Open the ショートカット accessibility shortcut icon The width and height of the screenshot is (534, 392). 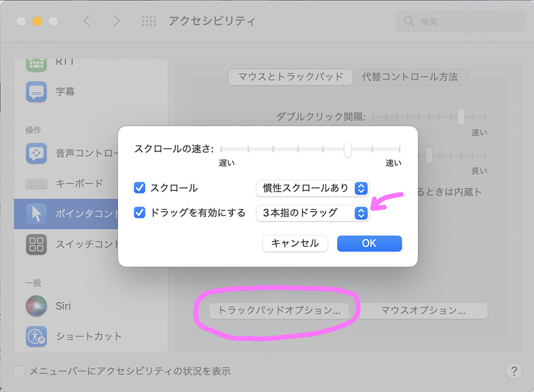(x=36, y=336)
